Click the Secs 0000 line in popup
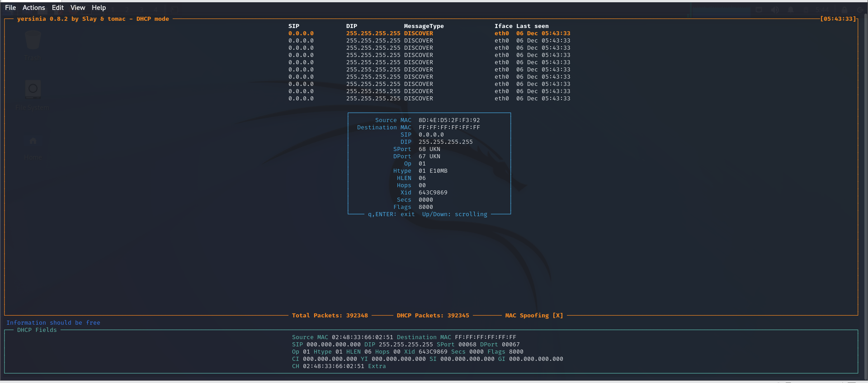Viewport: 868px width, 383px height. point(415,200)
